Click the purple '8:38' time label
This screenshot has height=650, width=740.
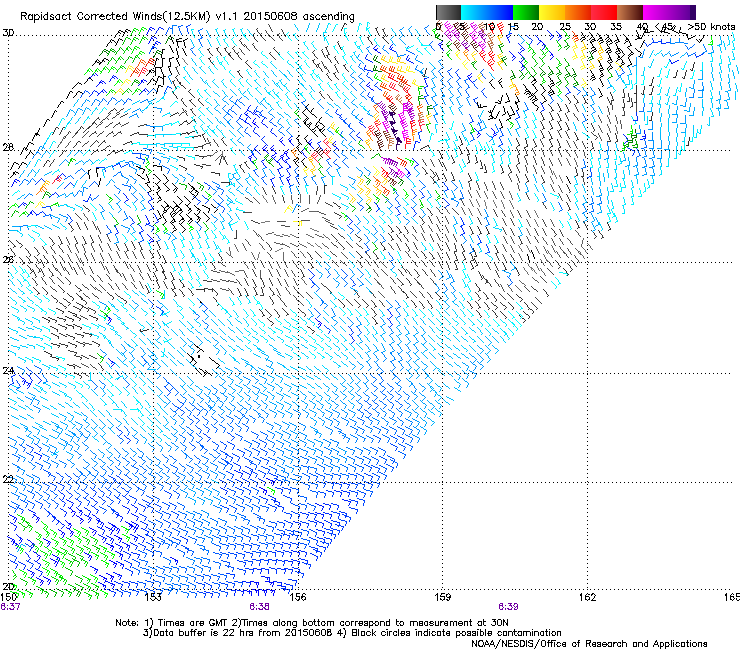click(260, 607)
